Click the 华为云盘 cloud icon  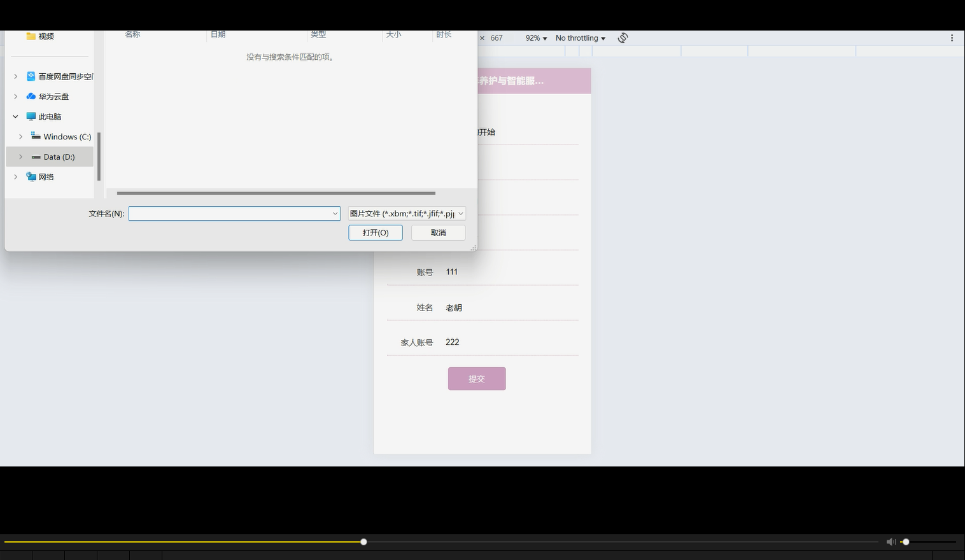[31, 97]
